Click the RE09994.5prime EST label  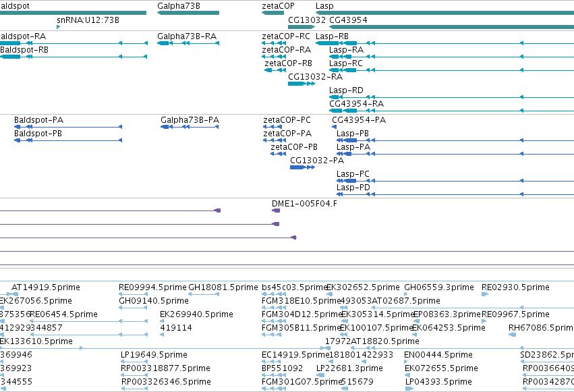coord(152,287)
